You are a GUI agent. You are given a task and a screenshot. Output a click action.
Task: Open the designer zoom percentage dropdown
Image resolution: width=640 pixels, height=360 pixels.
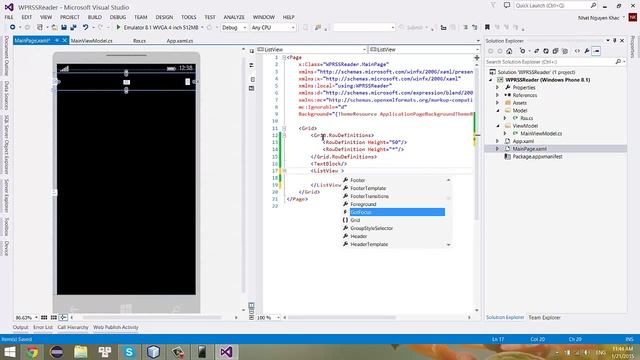pos(36,317)
